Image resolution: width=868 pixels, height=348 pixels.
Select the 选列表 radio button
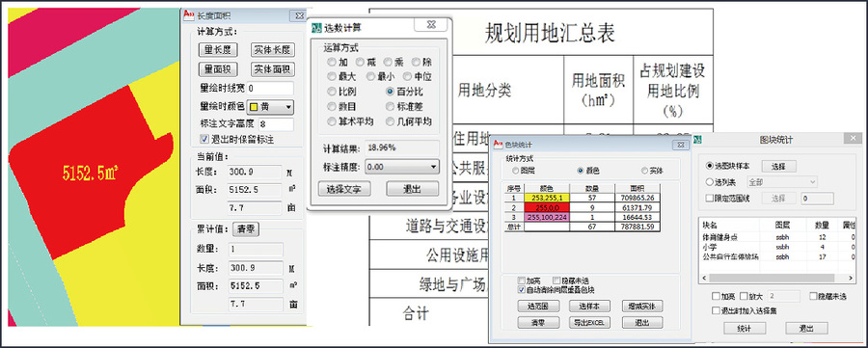[710, 181]
